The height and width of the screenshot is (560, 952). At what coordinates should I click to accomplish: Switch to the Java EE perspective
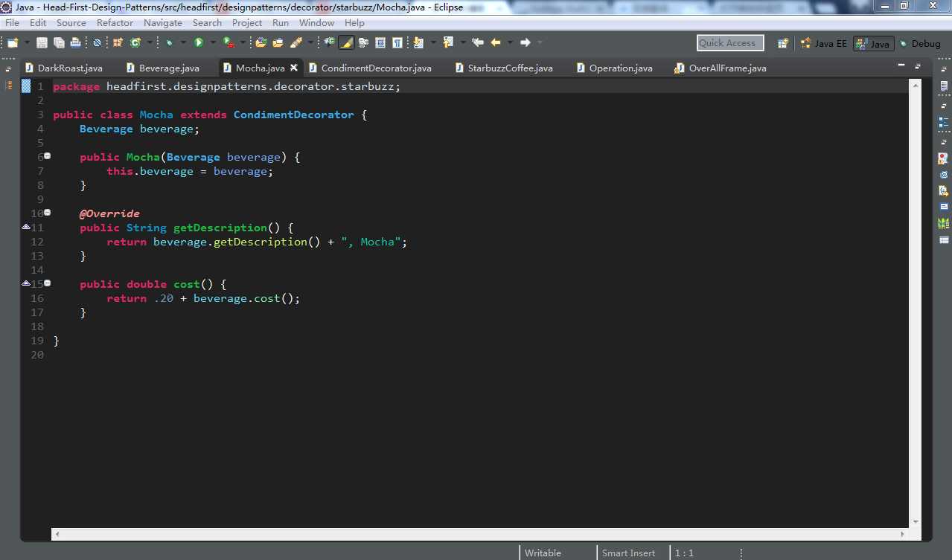click(824, 43)
